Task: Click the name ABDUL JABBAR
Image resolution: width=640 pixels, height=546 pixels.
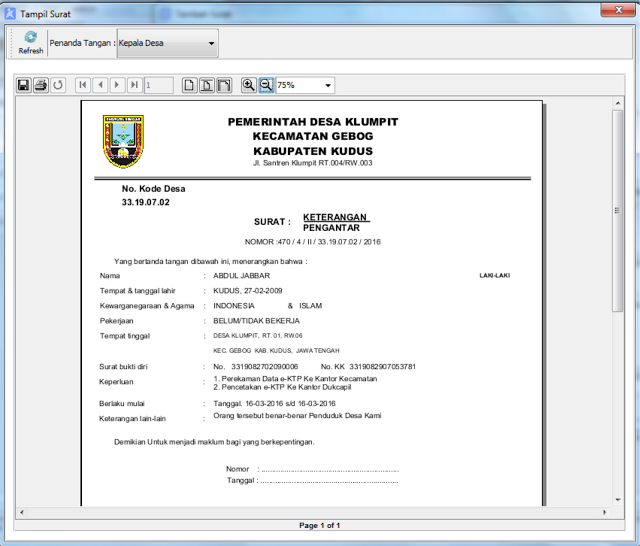Action: pos(242,276)
